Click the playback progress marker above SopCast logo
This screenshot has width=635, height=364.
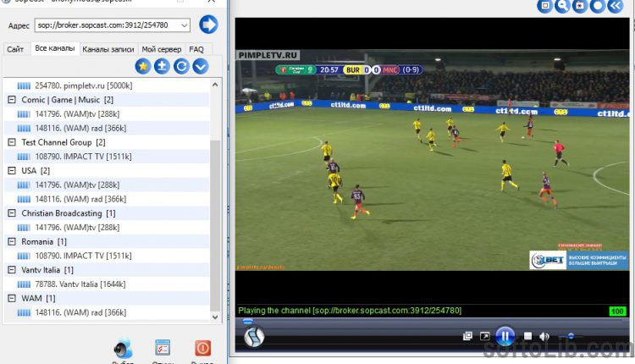[x=248, y=321]
